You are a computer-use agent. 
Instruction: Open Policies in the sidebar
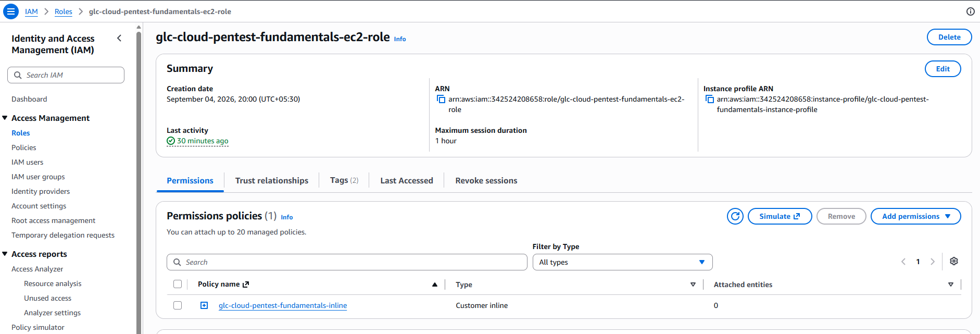pyautogui.click(x=24, y=147)
